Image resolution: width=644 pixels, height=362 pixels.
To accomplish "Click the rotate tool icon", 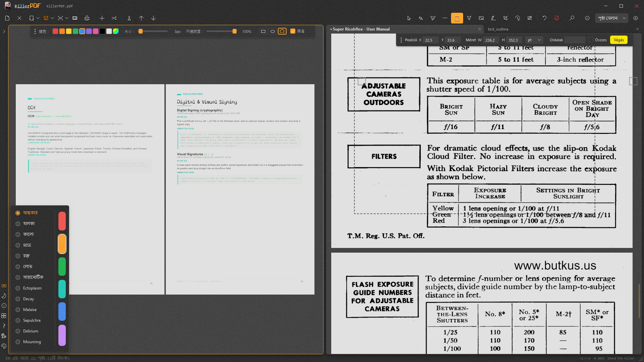I will coord(517,18).
